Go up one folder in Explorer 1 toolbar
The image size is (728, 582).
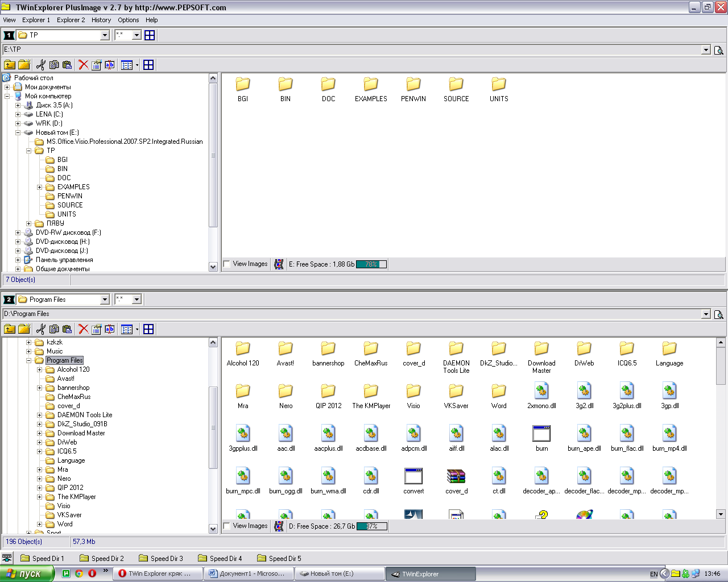(x=10, y=65)
